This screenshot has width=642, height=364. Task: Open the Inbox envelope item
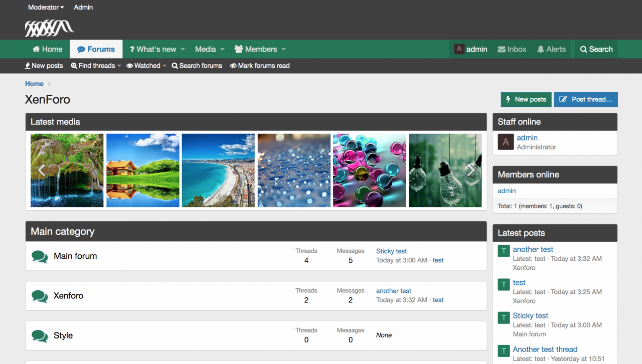512,49
